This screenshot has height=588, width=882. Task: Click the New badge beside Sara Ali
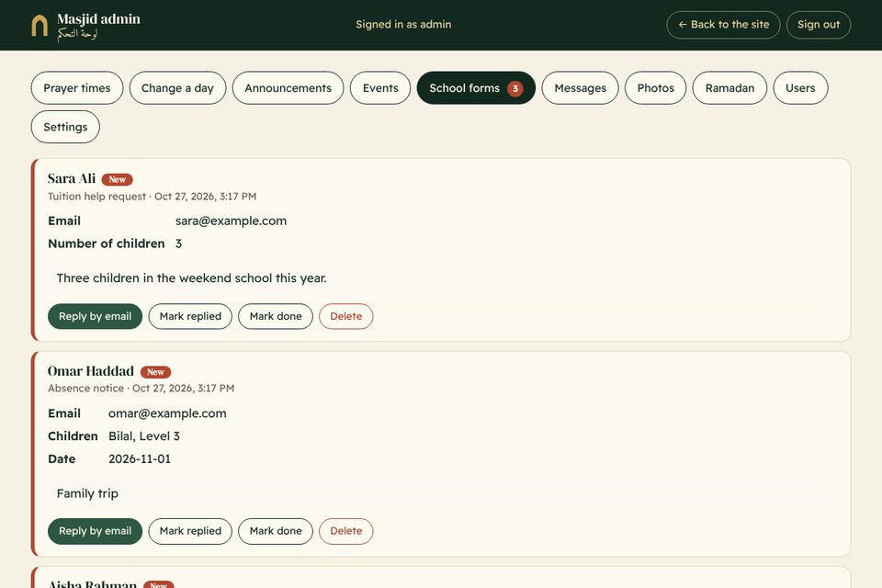coord(117,179)
